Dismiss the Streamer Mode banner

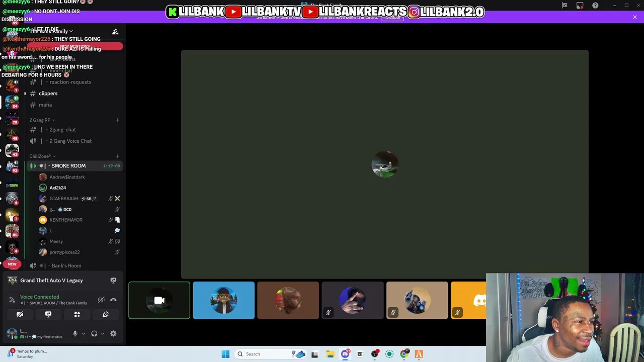(x=635, y=17)
